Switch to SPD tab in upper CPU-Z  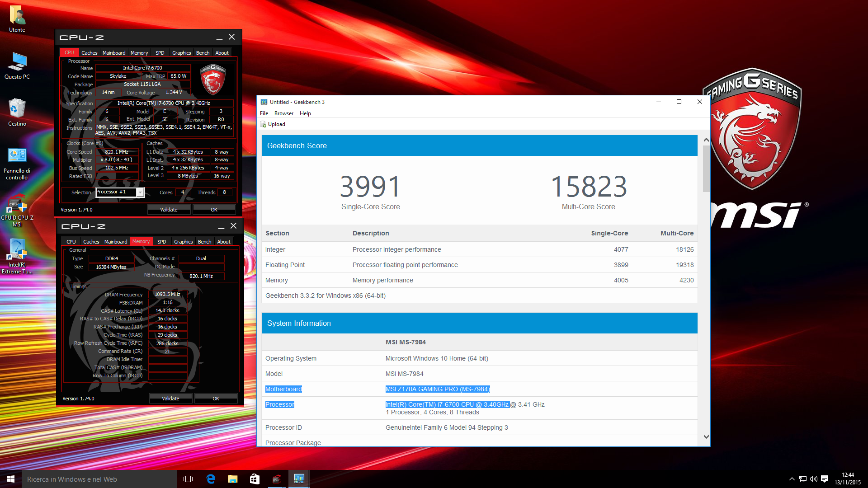pyautogui.click(x=160, y=53)
